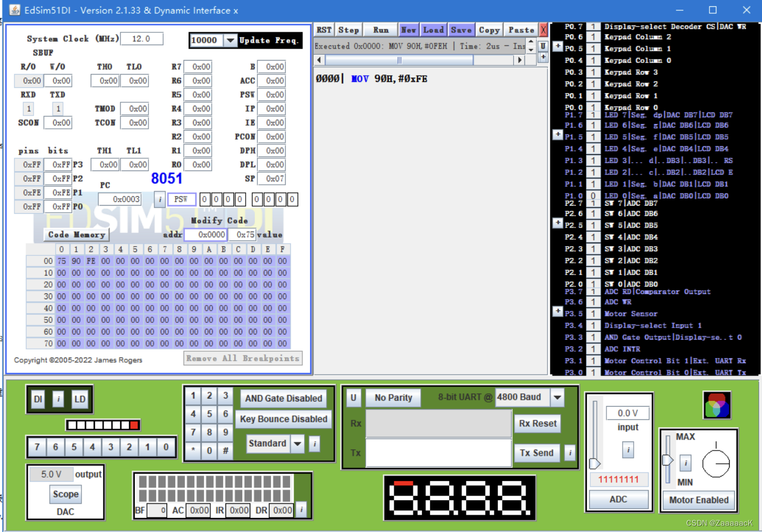Open the LCD module info button

[x=301, y=509]
